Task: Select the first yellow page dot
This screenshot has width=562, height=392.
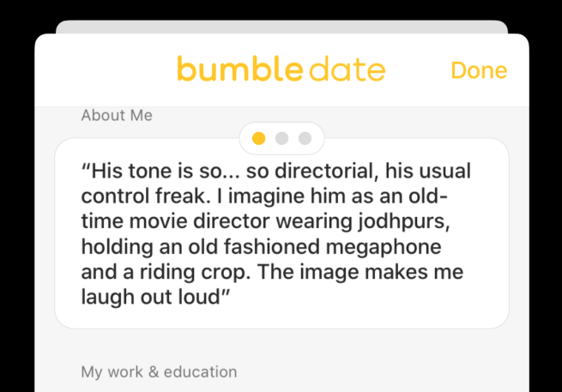Action: tap(258, 138)
